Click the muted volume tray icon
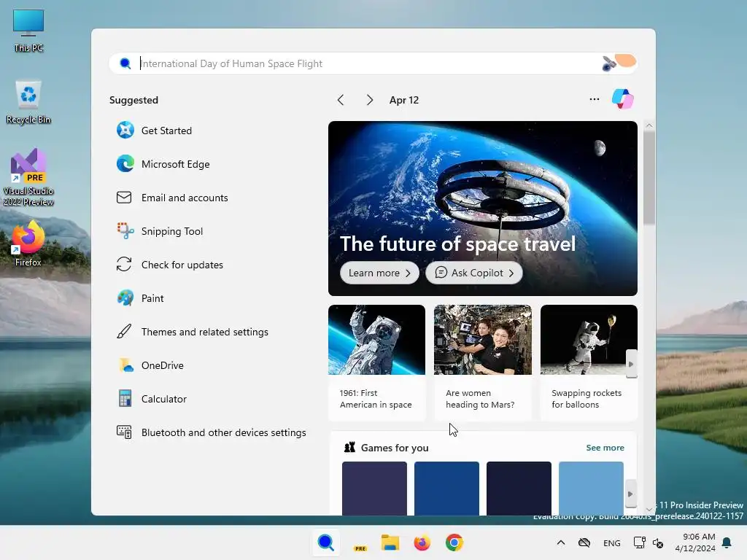Image resolution: width=747 pixels, height=560 pixels. coord(658,542)
